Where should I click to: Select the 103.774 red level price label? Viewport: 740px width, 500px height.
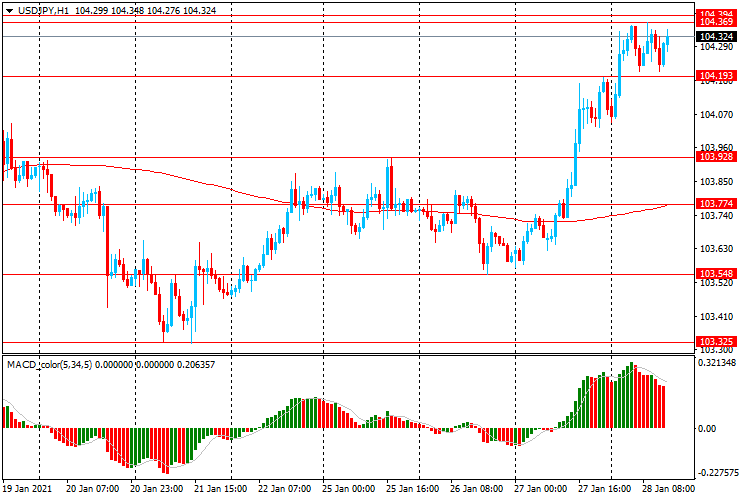click(x=716, y=203)
